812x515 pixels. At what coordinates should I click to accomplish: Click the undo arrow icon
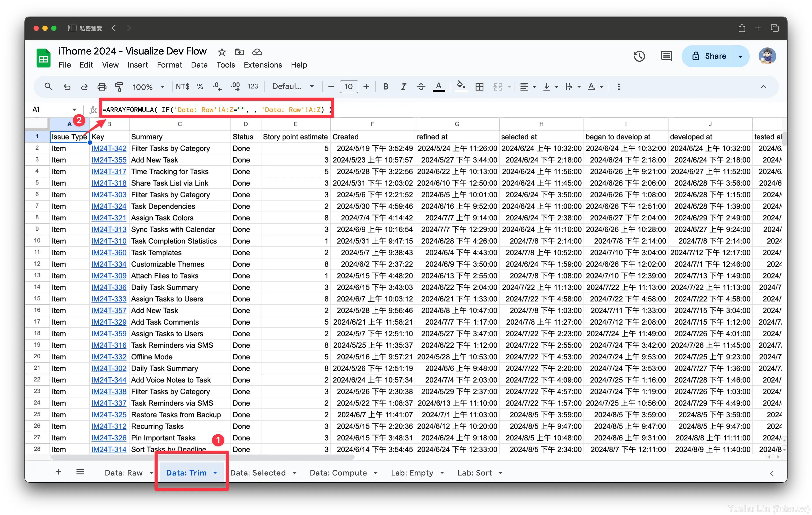(x=67, y=87)
